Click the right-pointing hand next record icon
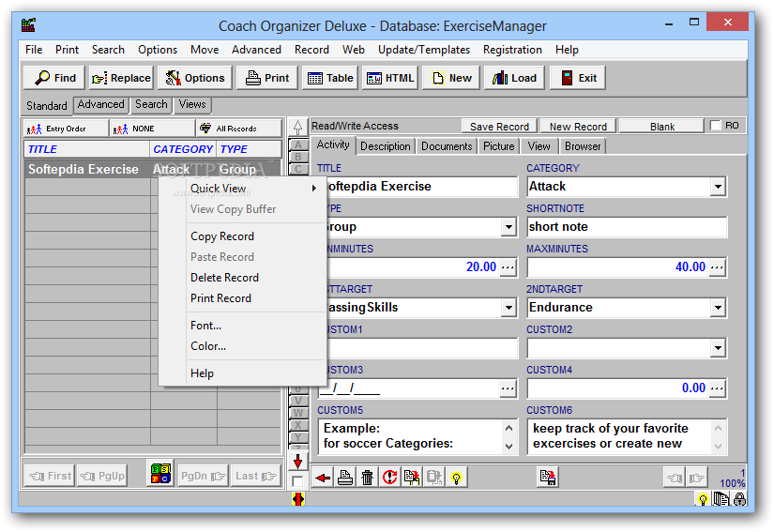The width and height of the screenshot is (774, 532). coord(696,478)
